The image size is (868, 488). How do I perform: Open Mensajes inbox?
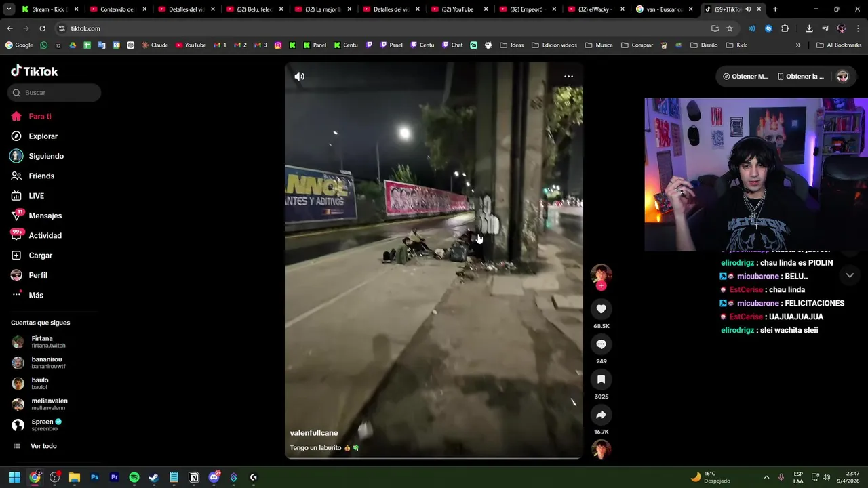[45, 216]
